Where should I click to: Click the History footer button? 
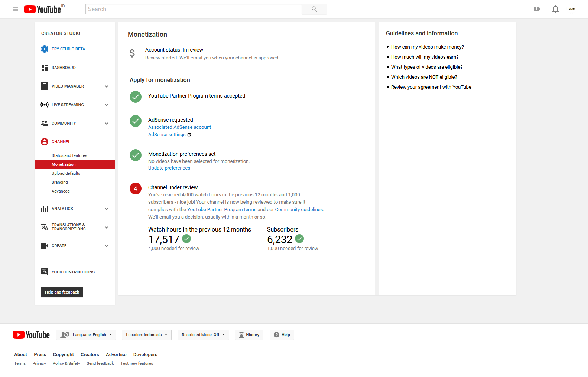[249, 335]
